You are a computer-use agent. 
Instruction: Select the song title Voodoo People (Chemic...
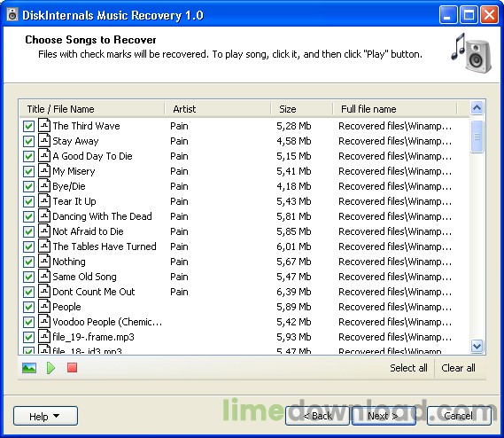point(107,322)
